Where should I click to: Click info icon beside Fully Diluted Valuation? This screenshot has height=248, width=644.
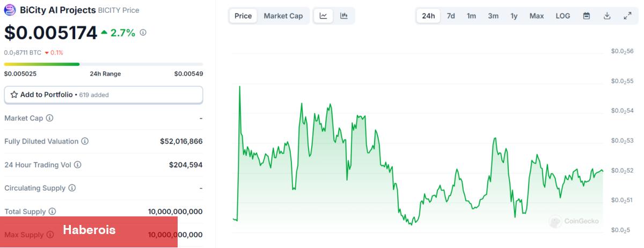85,141
